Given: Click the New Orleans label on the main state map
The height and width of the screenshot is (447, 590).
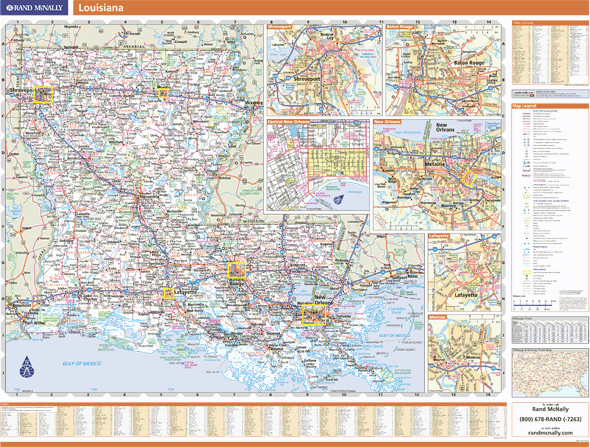Looking at the screenshot, I should click(324, 300).
